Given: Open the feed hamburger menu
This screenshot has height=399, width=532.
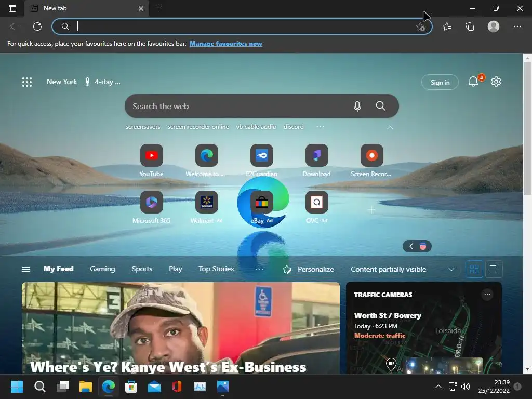Looking at the screenshot, I should click(x=26, y=269).
